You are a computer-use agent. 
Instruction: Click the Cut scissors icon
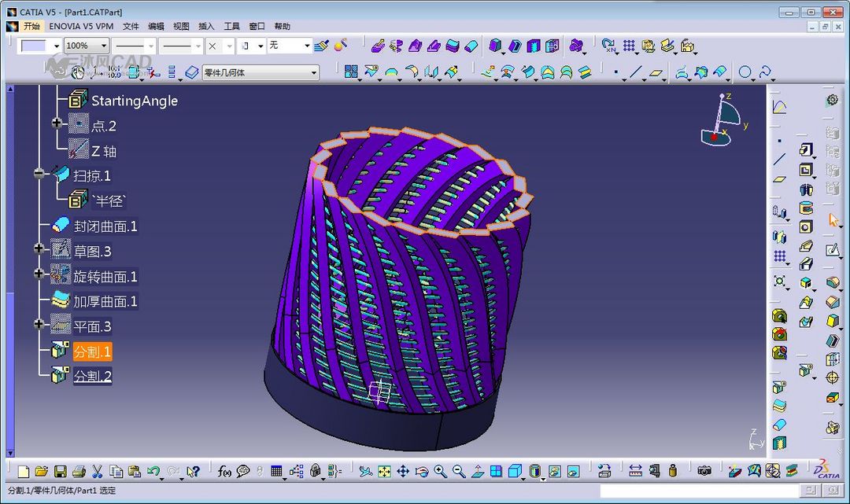[x=98, y=472]
